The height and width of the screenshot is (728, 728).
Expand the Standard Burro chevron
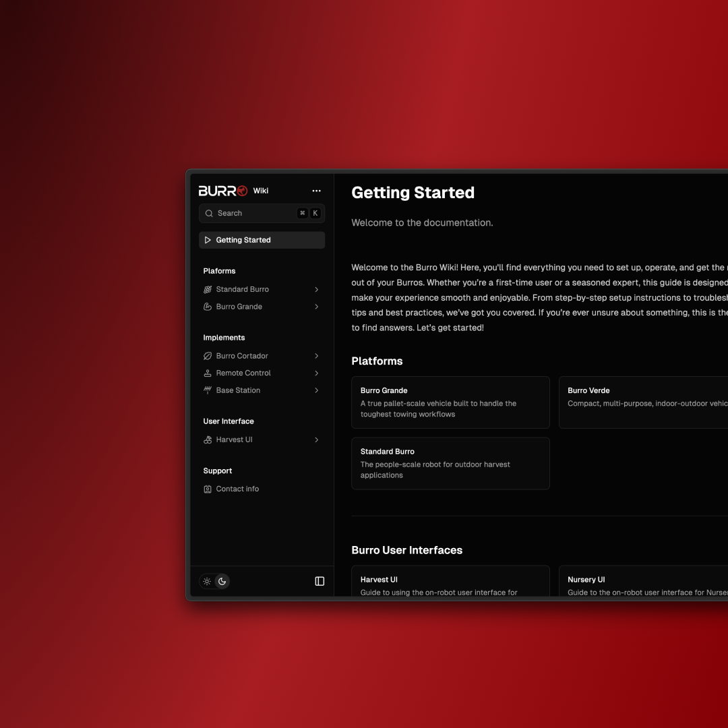317,289
